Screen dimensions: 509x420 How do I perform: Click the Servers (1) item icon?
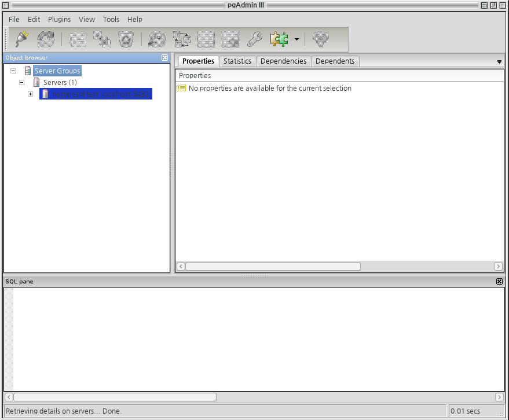tap(36, 82)
